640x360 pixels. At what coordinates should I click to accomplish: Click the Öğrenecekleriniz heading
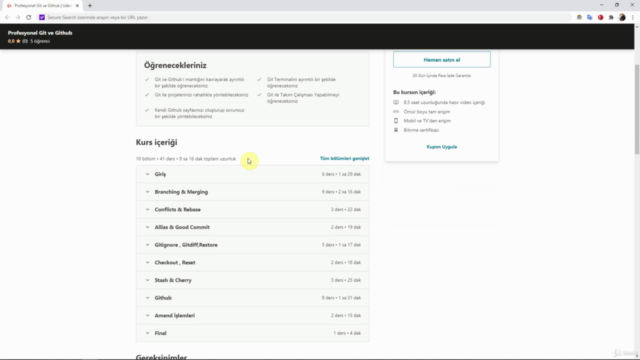click(x=175, y=65)
